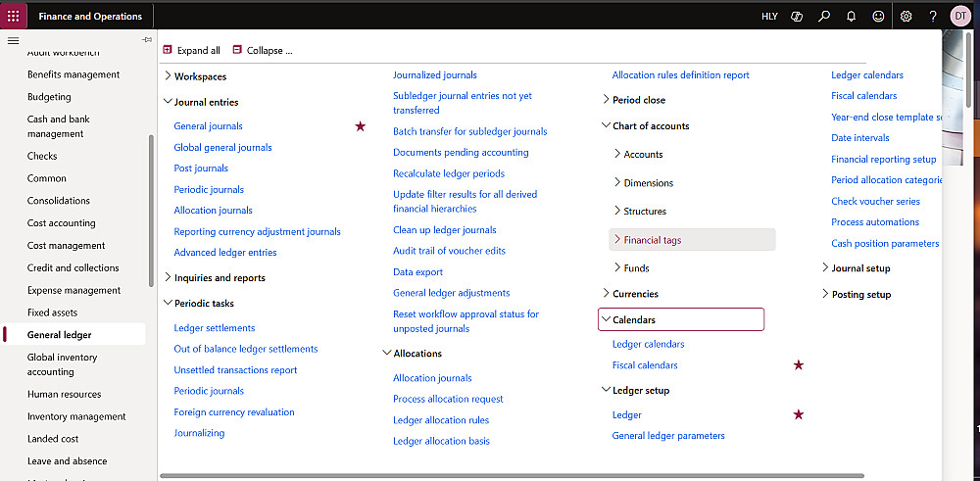
Task: Toggle the favorite star beside Fiscal calendars
Action: pyautogui.click(x=799, y=365)
